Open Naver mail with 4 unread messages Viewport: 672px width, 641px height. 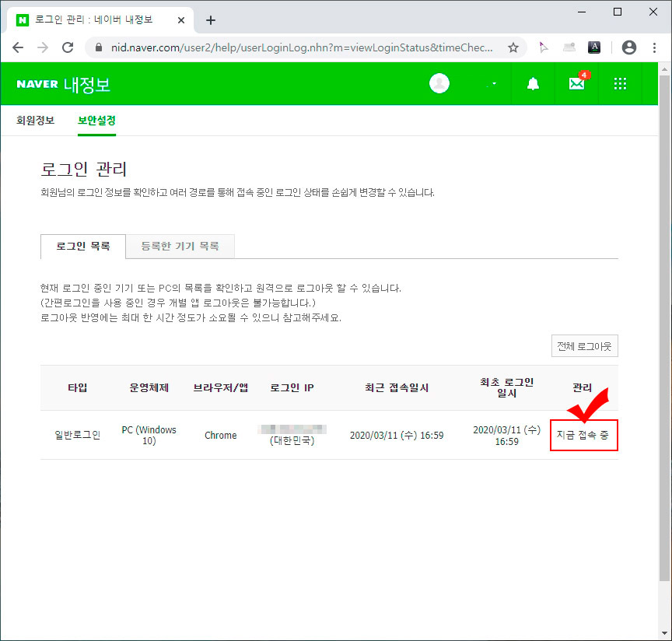coord(576,83)
